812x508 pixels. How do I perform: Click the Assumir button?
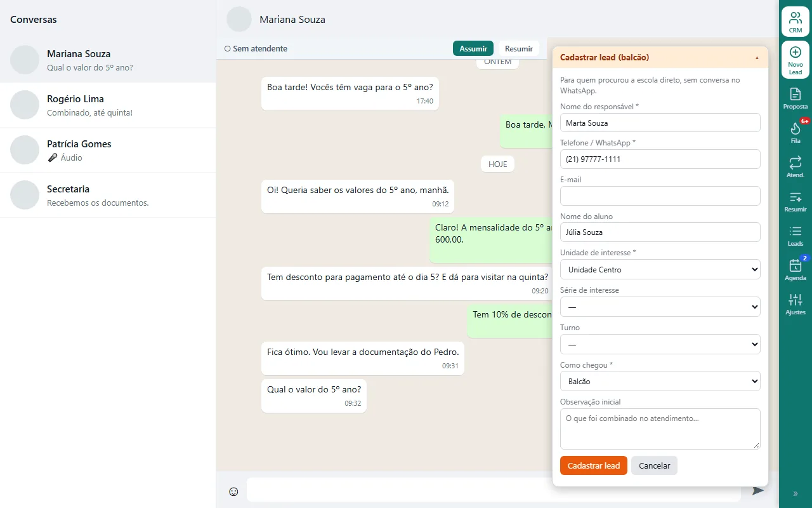[473, 48]
